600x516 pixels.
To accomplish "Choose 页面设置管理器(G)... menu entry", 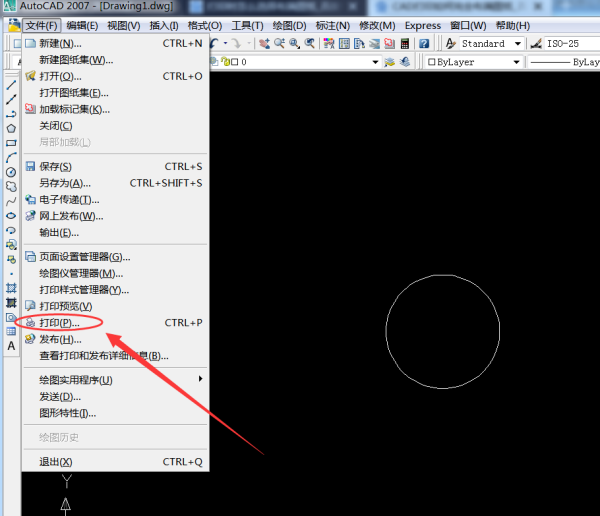I will pyautogui.click(x=114, y=256).
